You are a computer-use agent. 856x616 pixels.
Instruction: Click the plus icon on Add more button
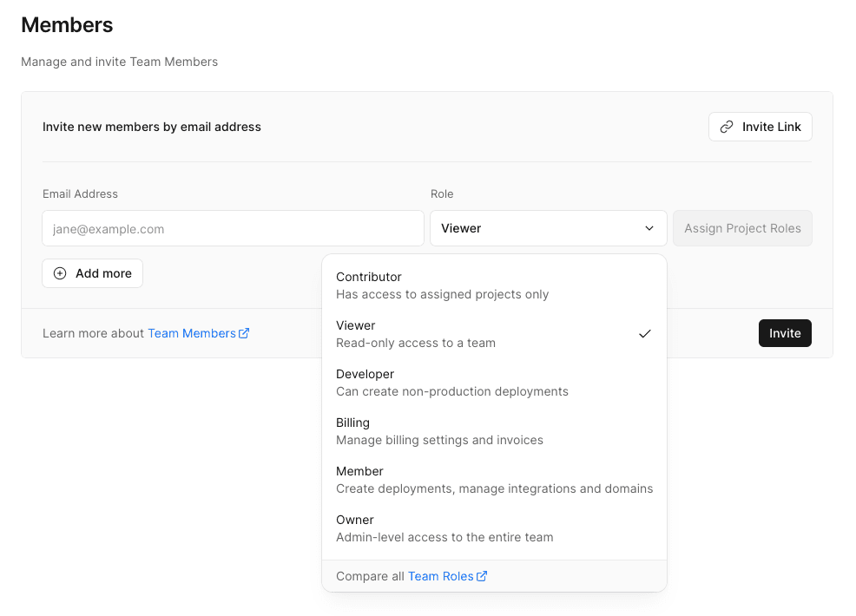click(59, 272)
